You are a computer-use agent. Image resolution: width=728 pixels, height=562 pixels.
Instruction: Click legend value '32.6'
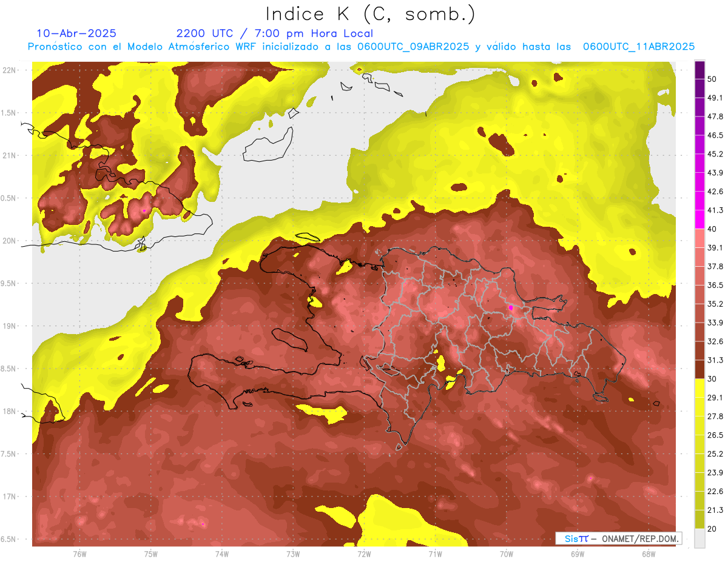(x=715, y=341)
